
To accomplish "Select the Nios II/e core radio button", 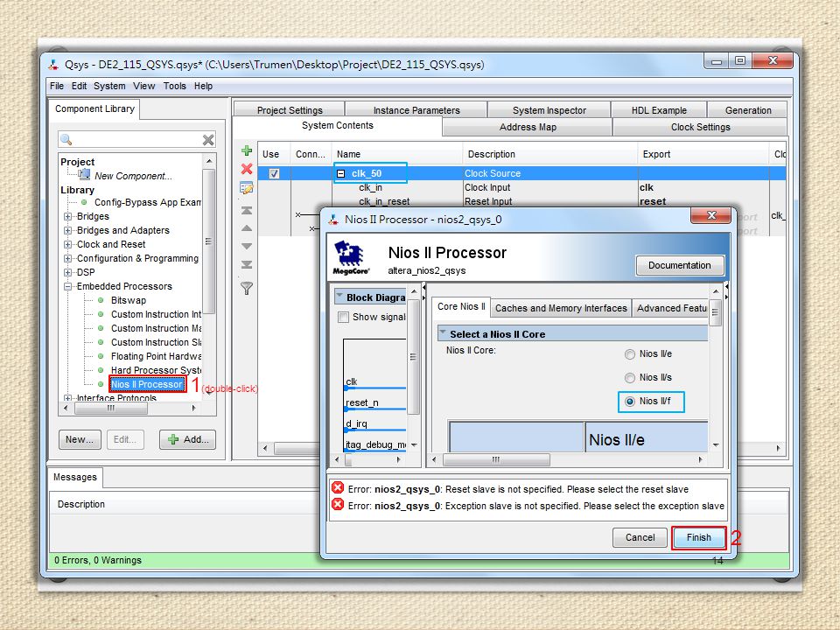I will (x=630, y=354).
